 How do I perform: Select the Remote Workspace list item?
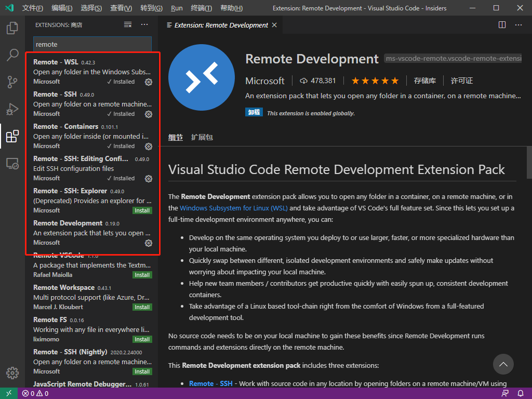click(92, 297)
